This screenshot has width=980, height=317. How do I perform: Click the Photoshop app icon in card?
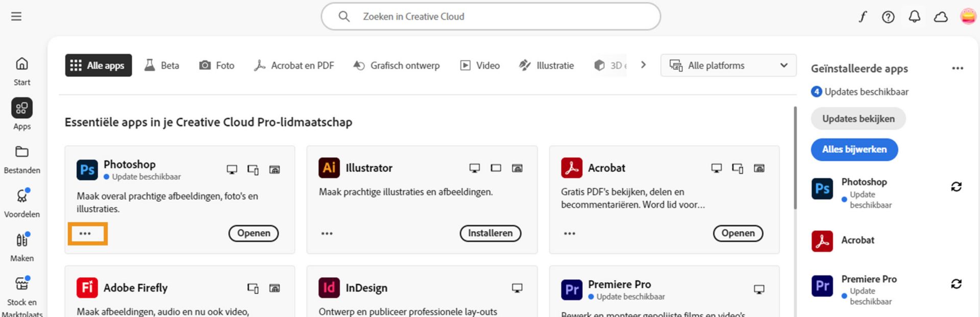87,169
